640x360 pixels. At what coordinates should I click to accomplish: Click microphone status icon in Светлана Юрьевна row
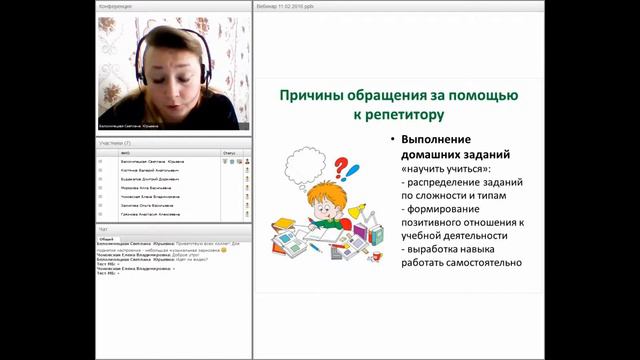pos(225,162)
